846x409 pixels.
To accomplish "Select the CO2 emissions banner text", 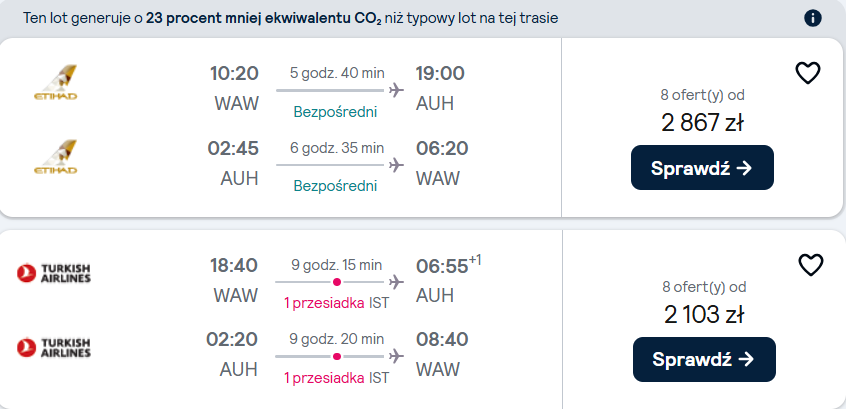I will coord(290,18).
